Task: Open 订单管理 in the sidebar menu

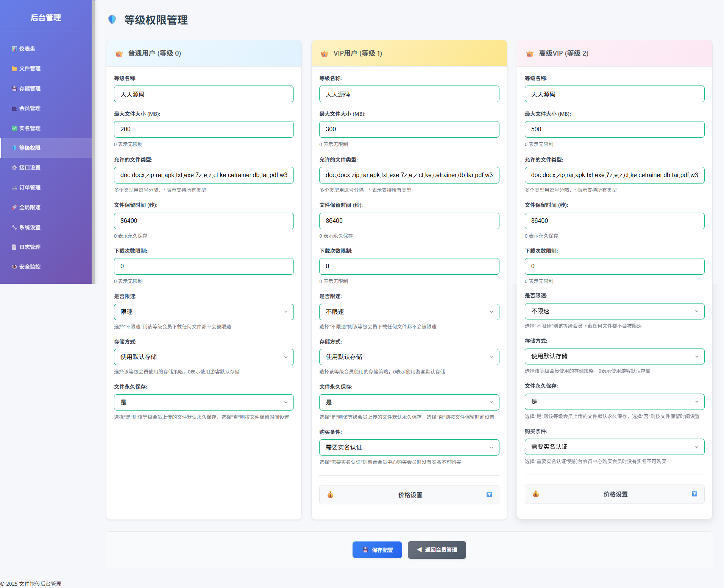Action: [x=30, y=188]
